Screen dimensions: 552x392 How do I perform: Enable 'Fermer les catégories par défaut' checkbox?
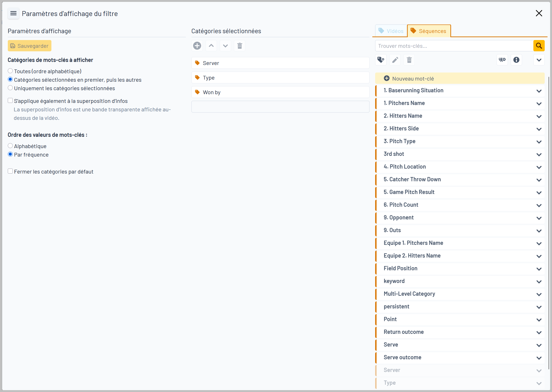click(10, 171)
